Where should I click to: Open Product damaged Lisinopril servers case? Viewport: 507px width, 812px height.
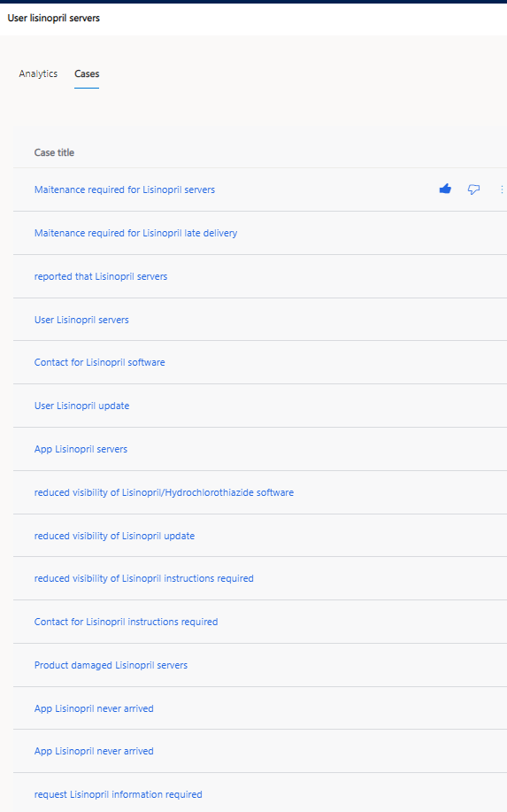point(111,665)
